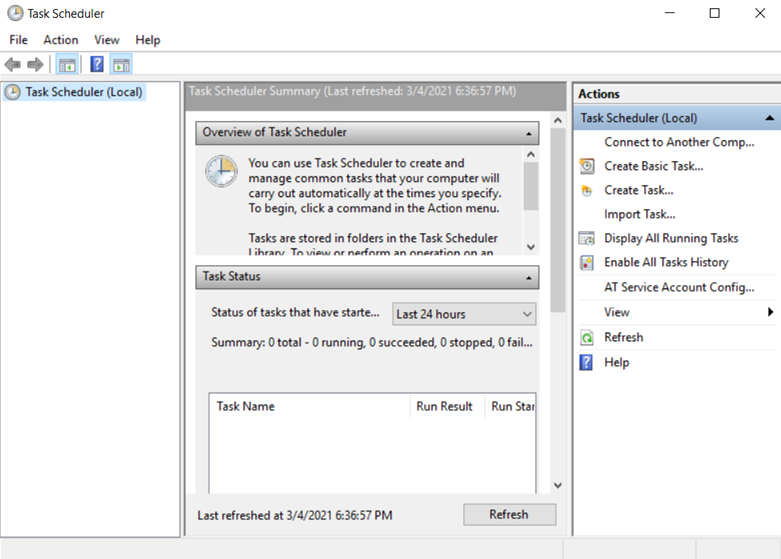
Task: Click Refresh in the Actions pane
Action: click(x=623, y=337)
